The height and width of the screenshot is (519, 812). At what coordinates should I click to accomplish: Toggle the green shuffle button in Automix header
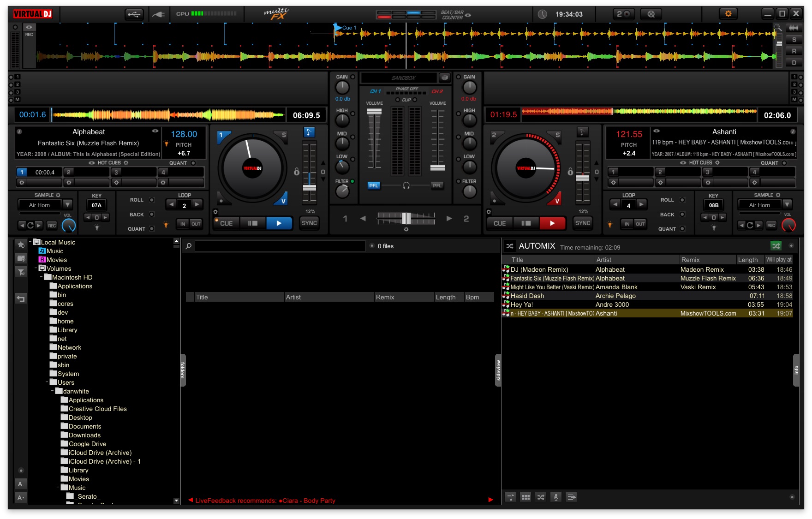pyautogui.click(x=776, y=246)
